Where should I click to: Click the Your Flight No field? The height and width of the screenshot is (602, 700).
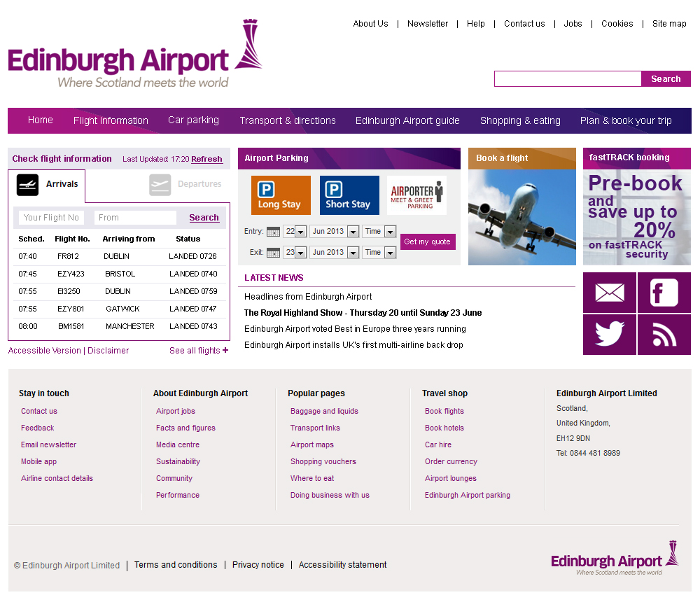(x=51, y=218)
